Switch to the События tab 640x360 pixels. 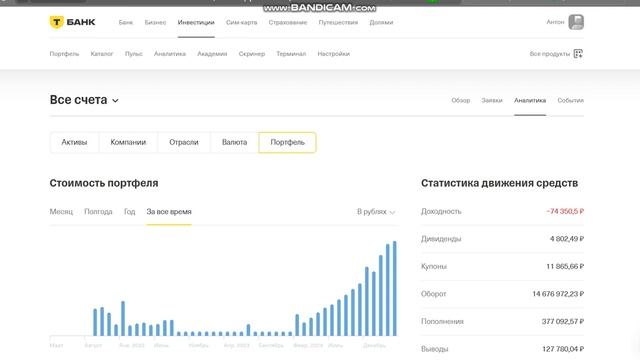[x=571, y=100]
